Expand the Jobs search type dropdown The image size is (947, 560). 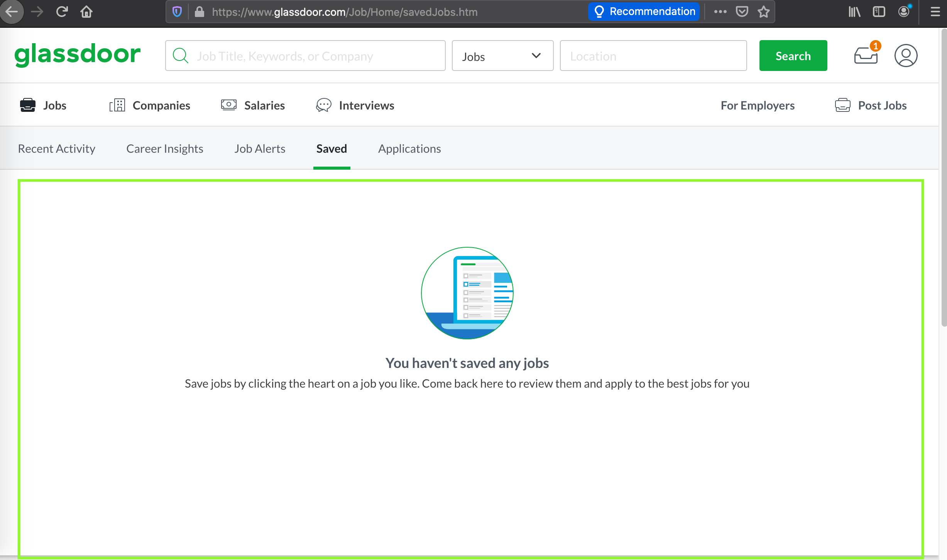pos(502,56)
